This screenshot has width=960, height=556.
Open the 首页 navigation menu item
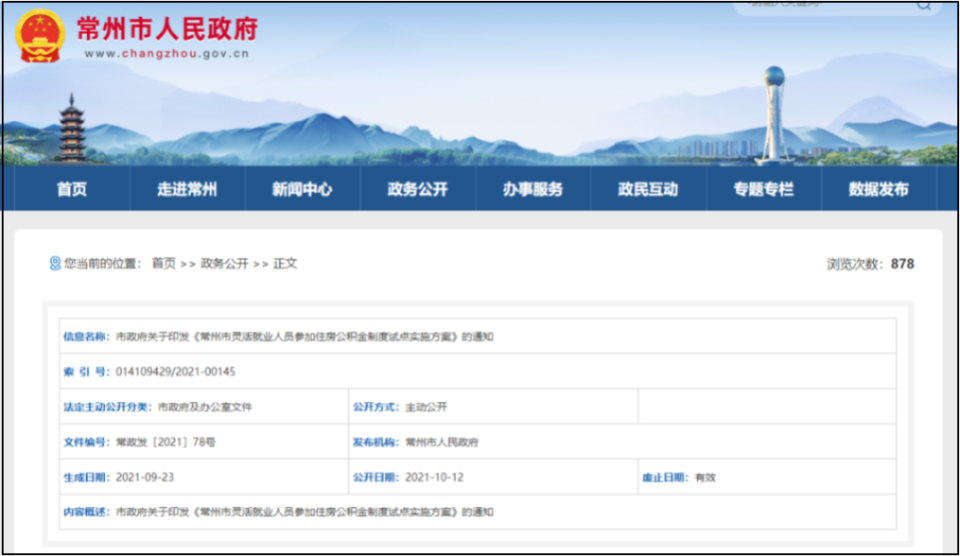click(72, 189)
